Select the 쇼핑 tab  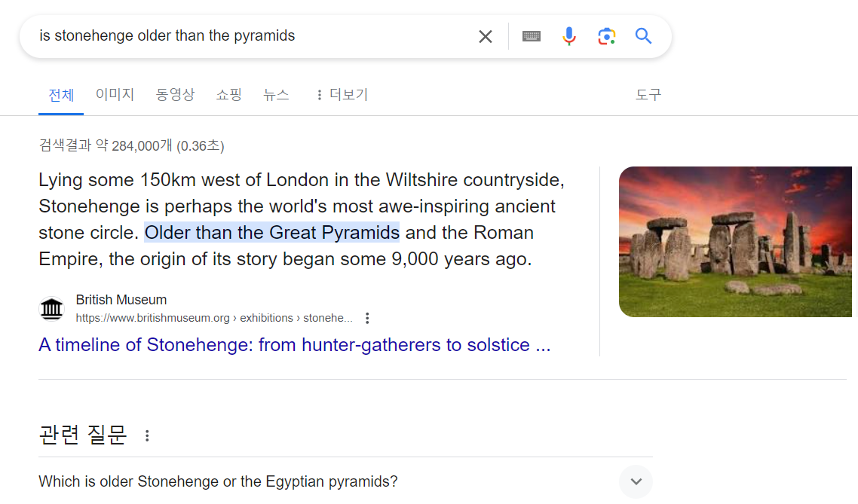228,95
